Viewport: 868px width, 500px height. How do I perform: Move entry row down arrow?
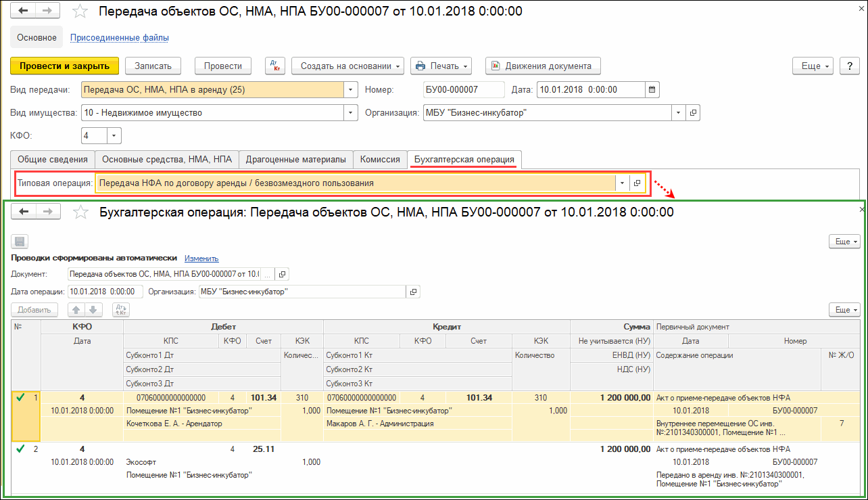click(93, 310)
